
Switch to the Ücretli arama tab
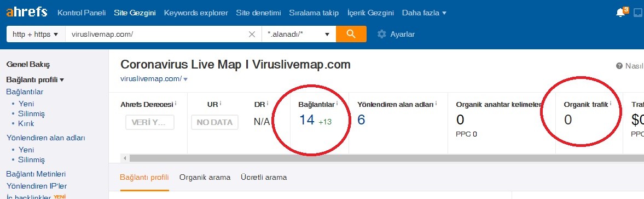point(264,178)
